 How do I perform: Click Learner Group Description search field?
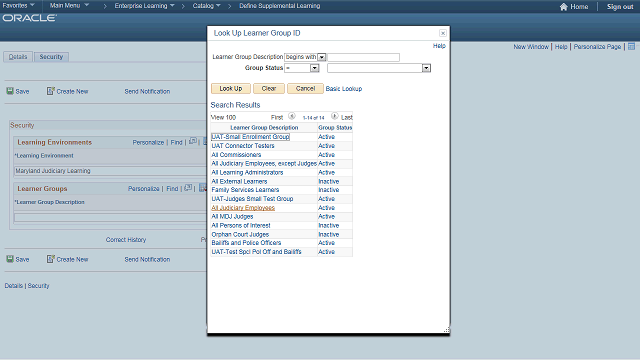click(363, 57)
